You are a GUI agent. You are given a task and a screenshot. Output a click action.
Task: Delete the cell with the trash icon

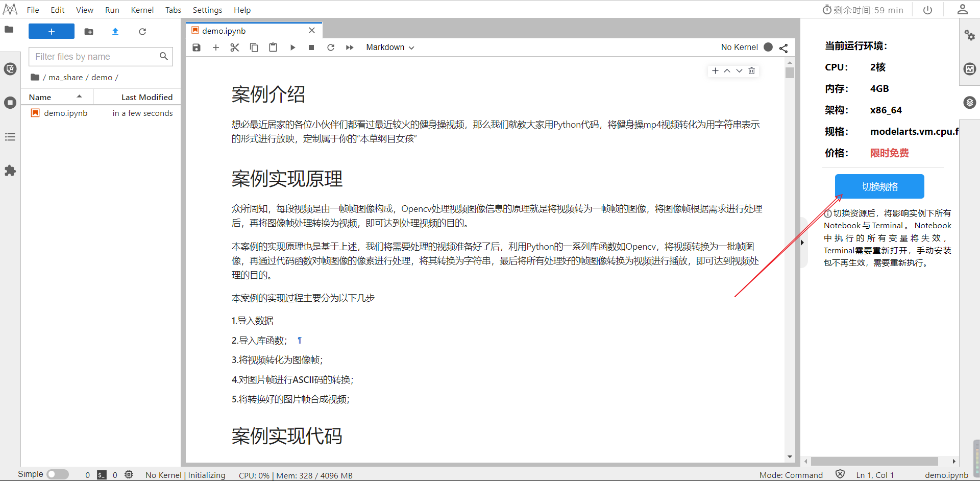click(751, 71)
